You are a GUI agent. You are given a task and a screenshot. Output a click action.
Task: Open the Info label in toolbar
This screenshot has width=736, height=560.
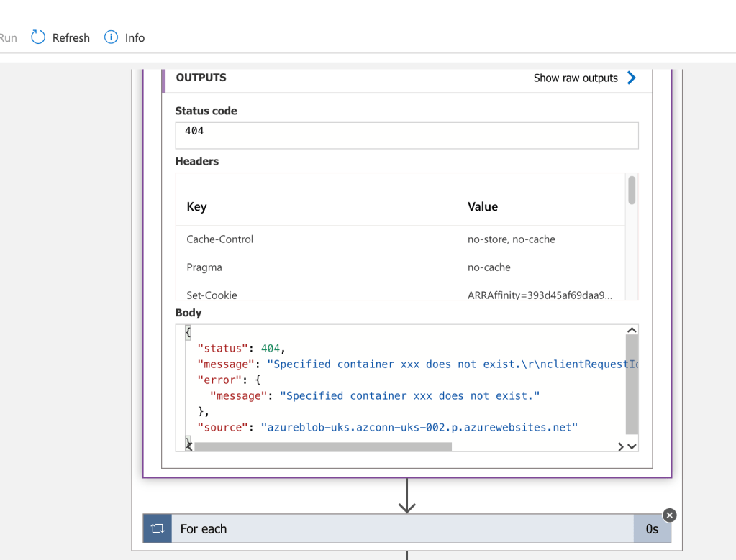(135, 37)
